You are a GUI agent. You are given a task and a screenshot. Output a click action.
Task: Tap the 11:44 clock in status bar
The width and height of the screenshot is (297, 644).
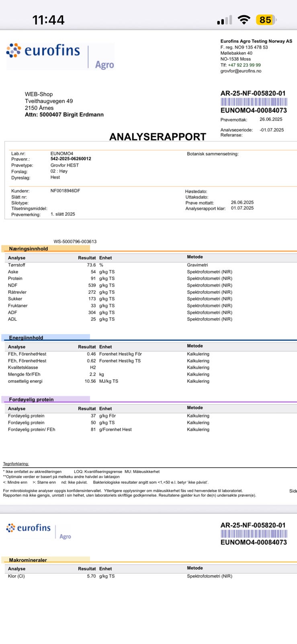[x=48, y=20]
